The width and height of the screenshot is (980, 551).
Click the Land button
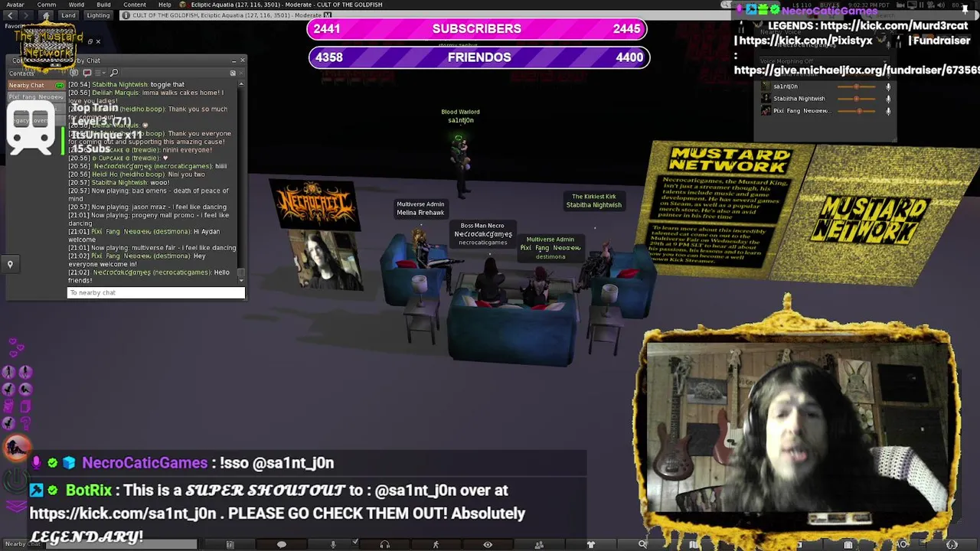68,15
